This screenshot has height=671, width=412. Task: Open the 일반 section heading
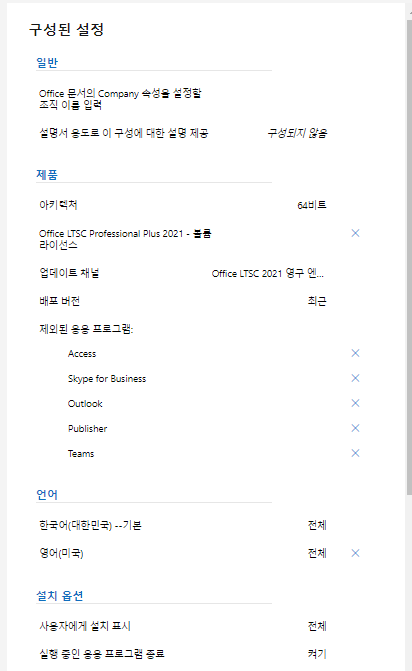pyautogui.click(x=47, y=62)
